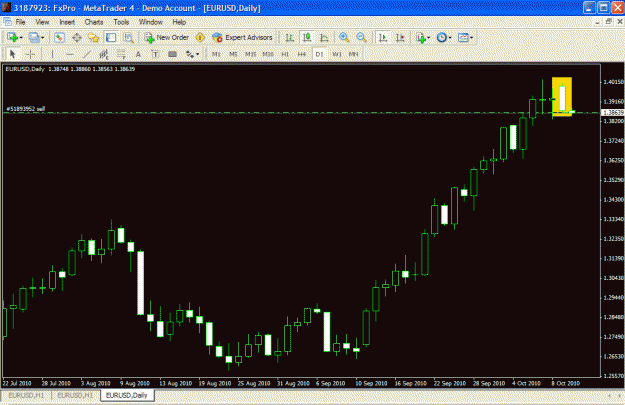
Task: Expand the New Chart dropdown arrow
Action: [21, 38]
